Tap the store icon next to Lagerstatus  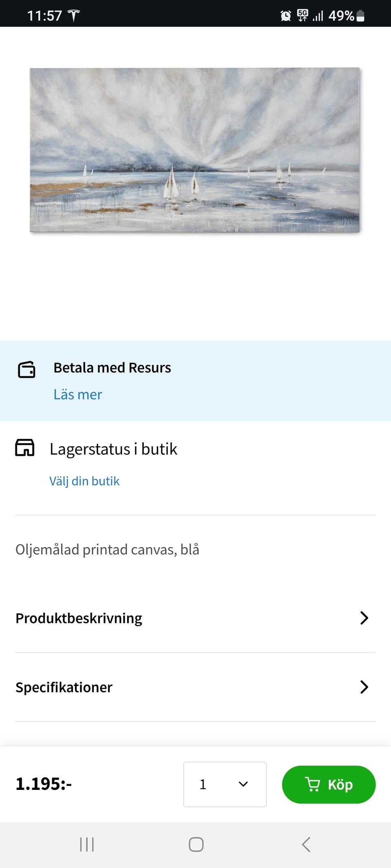click(25, 448)
